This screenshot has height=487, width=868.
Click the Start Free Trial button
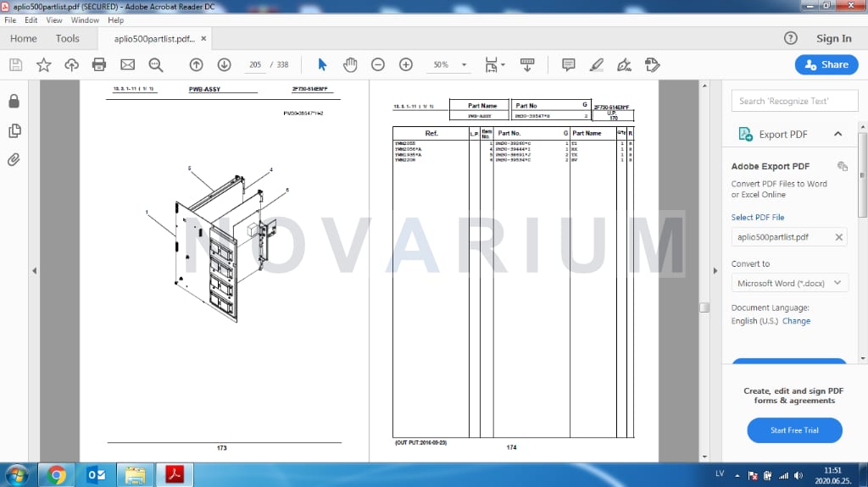point(794,430)
